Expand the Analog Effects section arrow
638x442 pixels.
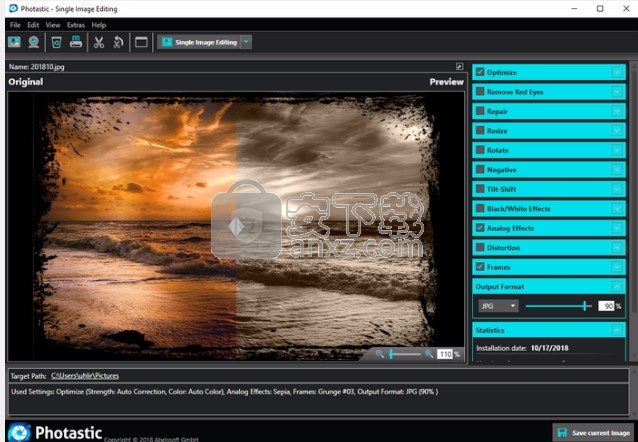click(617, 228)
